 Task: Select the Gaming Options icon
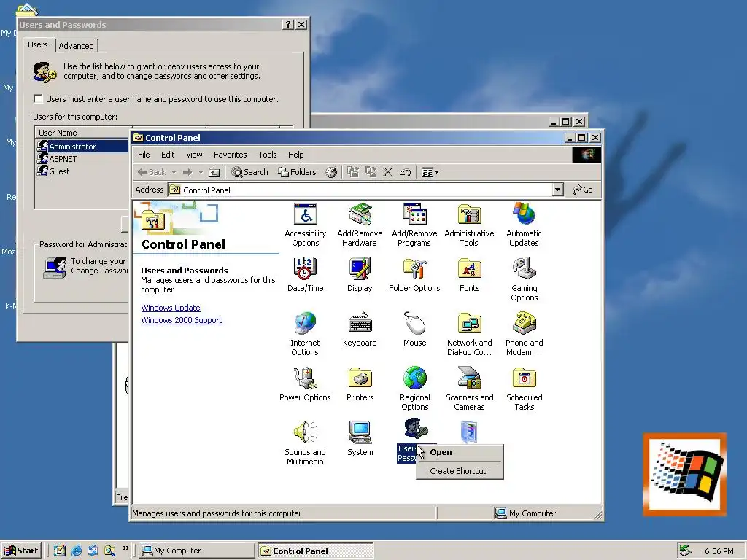point(524,279)
